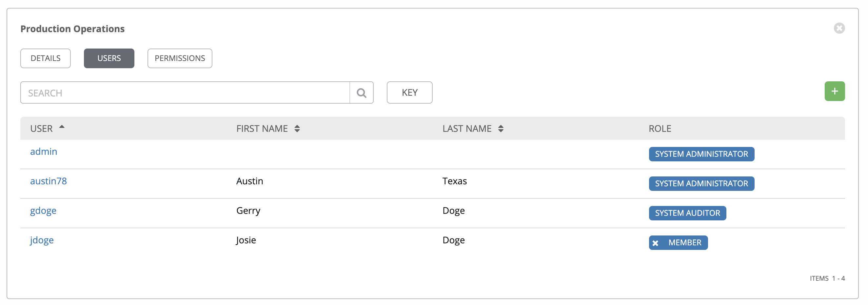Open the Permissions tab
This screenshot has width=868, height=305.
click(180, 58)
